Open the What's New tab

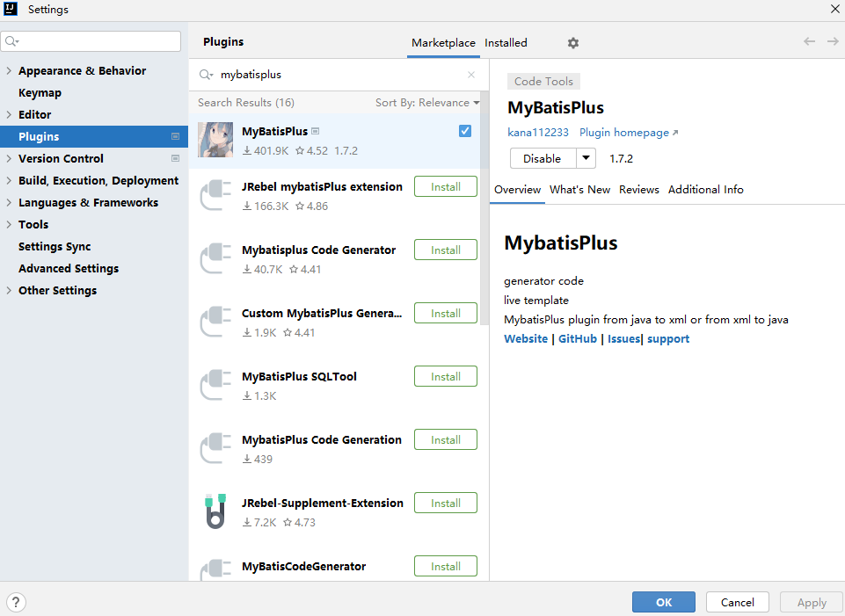(579, 190)
